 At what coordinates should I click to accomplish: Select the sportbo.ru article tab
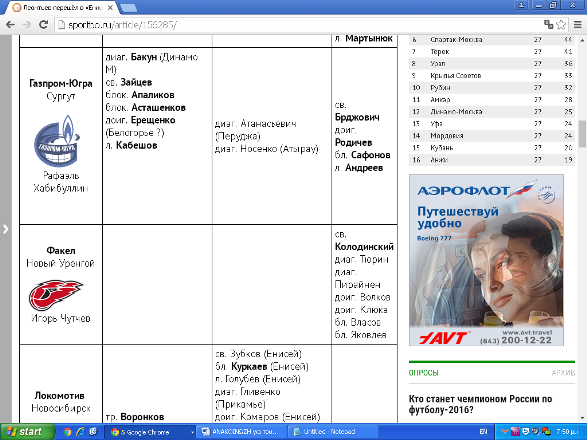62,7
